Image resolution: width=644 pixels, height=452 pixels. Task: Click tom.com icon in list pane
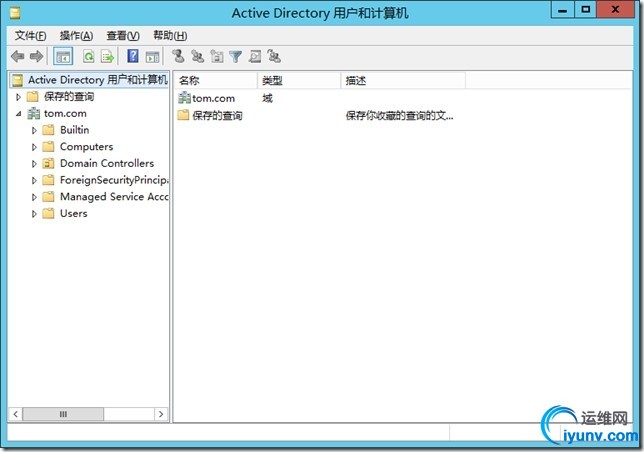click(184, 98)
